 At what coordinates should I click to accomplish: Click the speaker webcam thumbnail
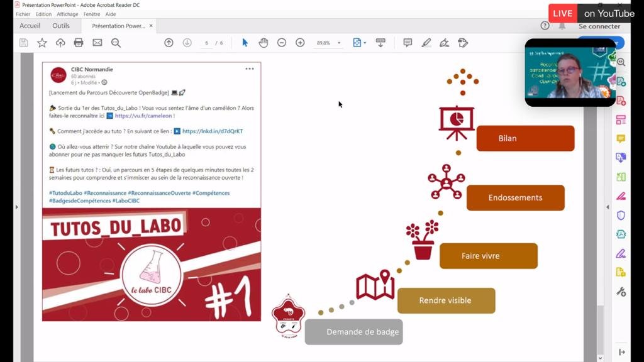pos(570,73)
